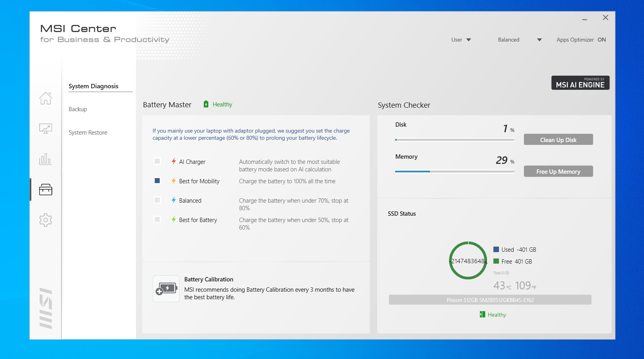This screenshot has height=359, width=644.
Task: Click the Memory 29 % value
Action: pos(505,160)
